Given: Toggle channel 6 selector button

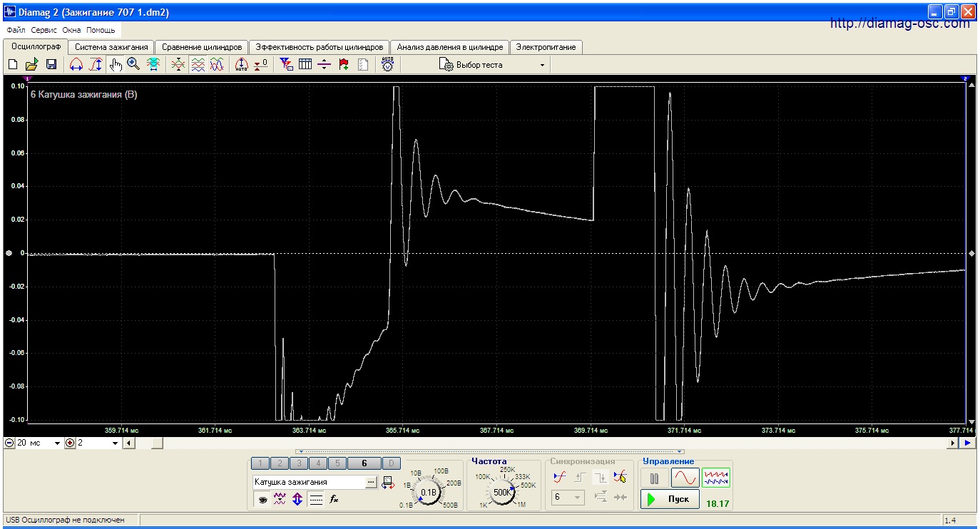Looking at the screenshot, I should (x=364, y=463).
